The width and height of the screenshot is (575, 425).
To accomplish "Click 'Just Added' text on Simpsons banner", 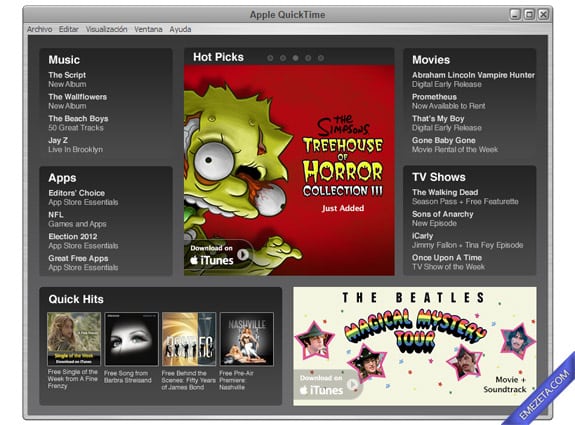I will 343,208.
